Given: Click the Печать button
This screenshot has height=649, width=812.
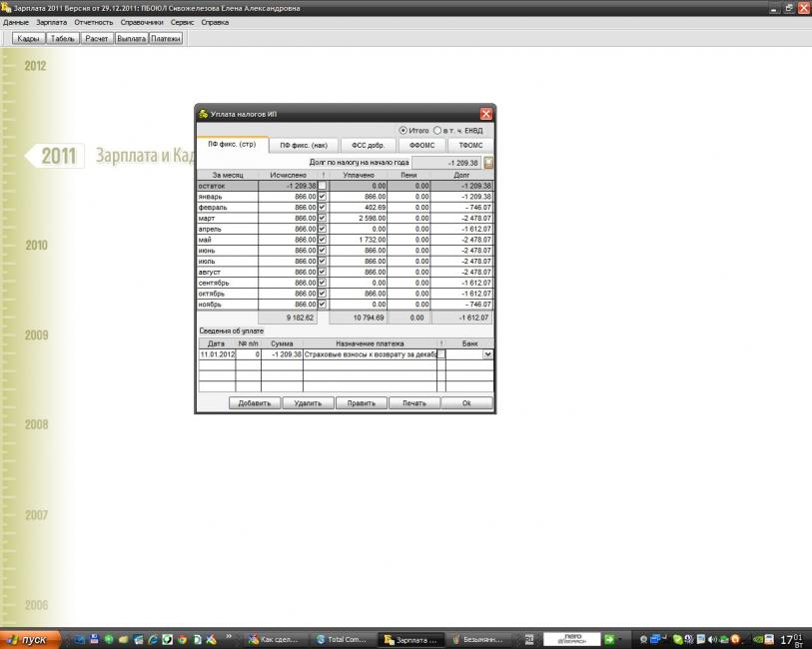Looking at the screenshot, I should (413, 403).
